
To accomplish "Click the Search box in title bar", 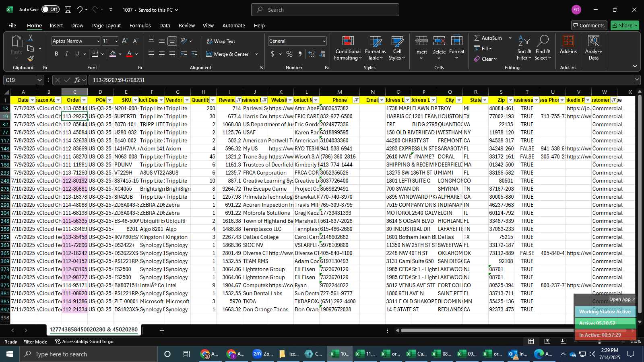I will (325, 10).
